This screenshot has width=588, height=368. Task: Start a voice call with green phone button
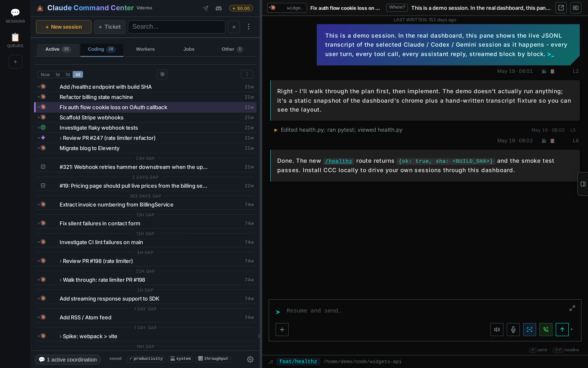click(x=546, y=330)
